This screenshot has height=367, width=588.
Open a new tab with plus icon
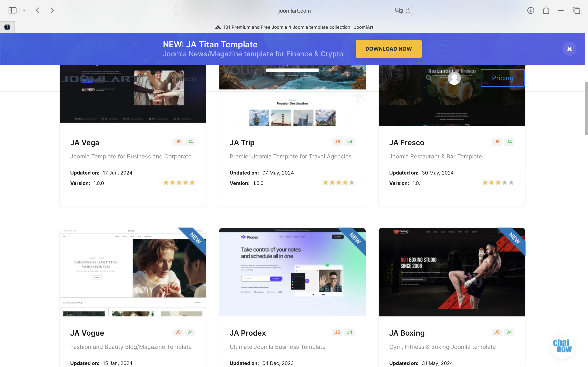coord(561,10)
